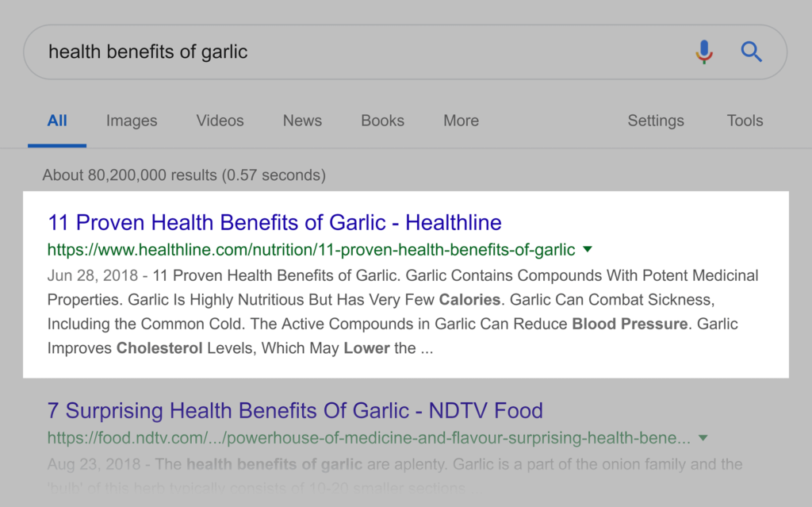Open the News search section
Image resolution: width=812 pixels, height=507 pixels.
coord(302,121)
